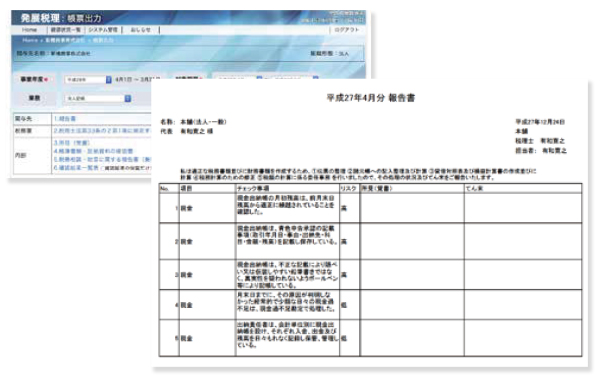Click the No. column header in the report
The height and width of the screenshot is (387, 600).
coord(169,189)
